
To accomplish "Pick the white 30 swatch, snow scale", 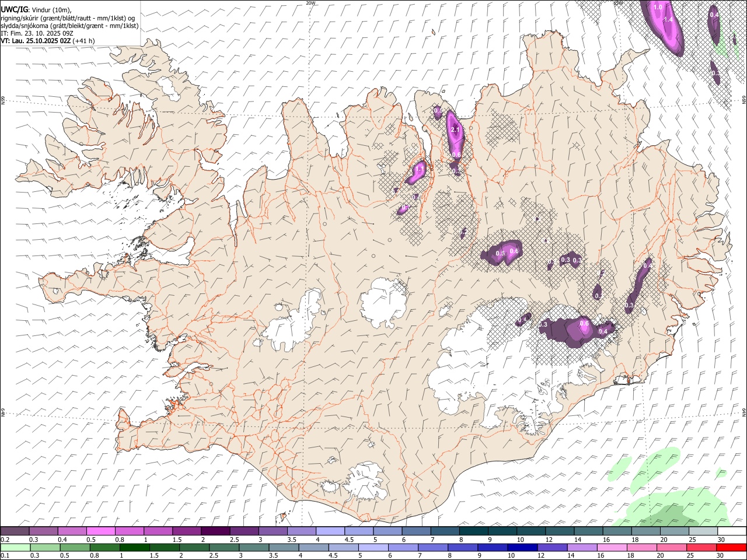I will pyautogui.click(x=732, y=531).
